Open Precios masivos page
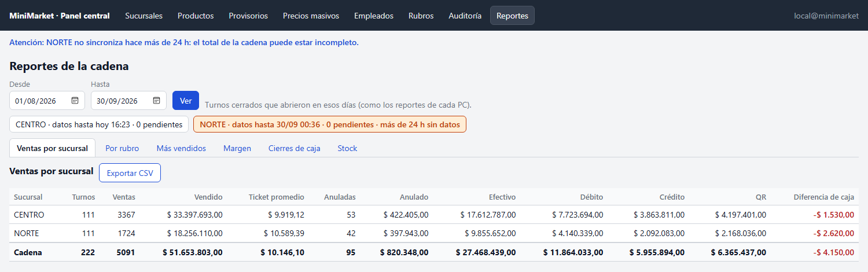 pos(311,16)
